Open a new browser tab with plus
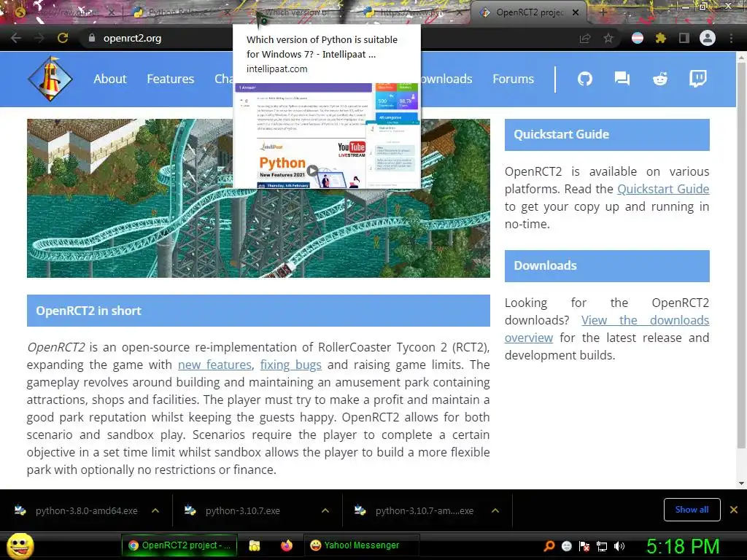Screen dimensions: 747x560 pyautogui.click(x=603, y=12)
